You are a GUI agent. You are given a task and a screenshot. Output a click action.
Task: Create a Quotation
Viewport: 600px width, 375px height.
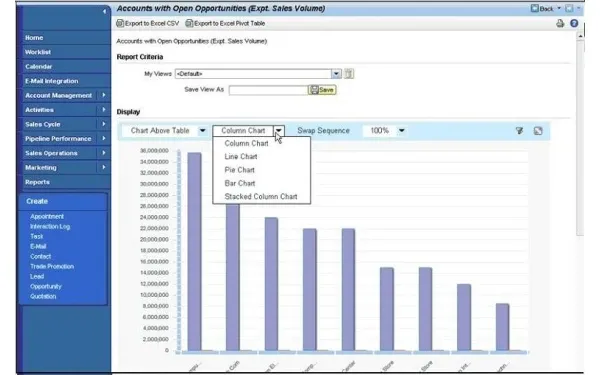tap(43, 296)
